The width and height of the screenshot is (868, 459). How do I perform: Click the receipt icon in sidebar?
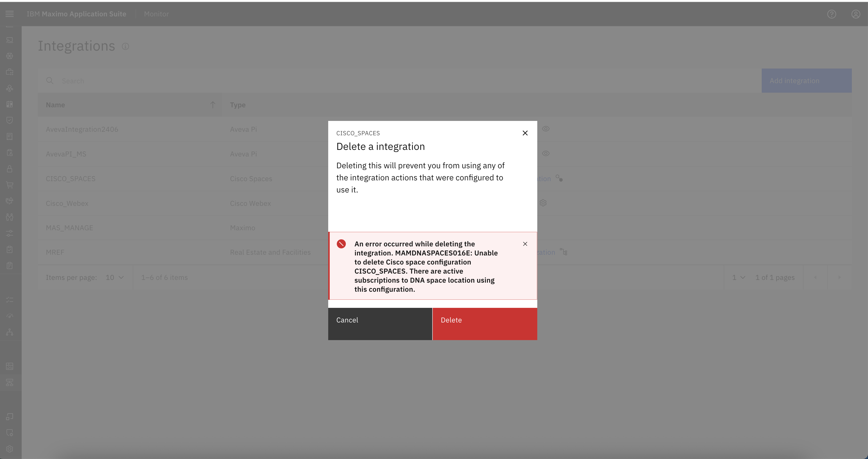(9, 137)
